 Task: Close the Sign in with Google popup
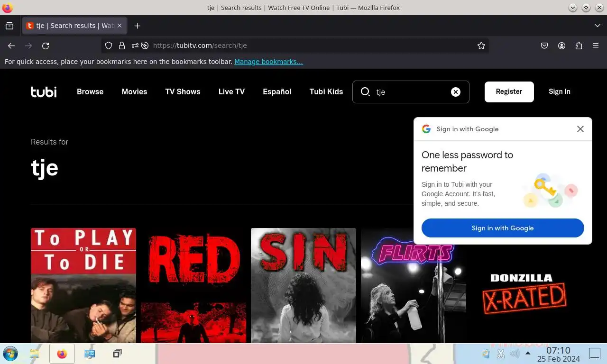580,129
